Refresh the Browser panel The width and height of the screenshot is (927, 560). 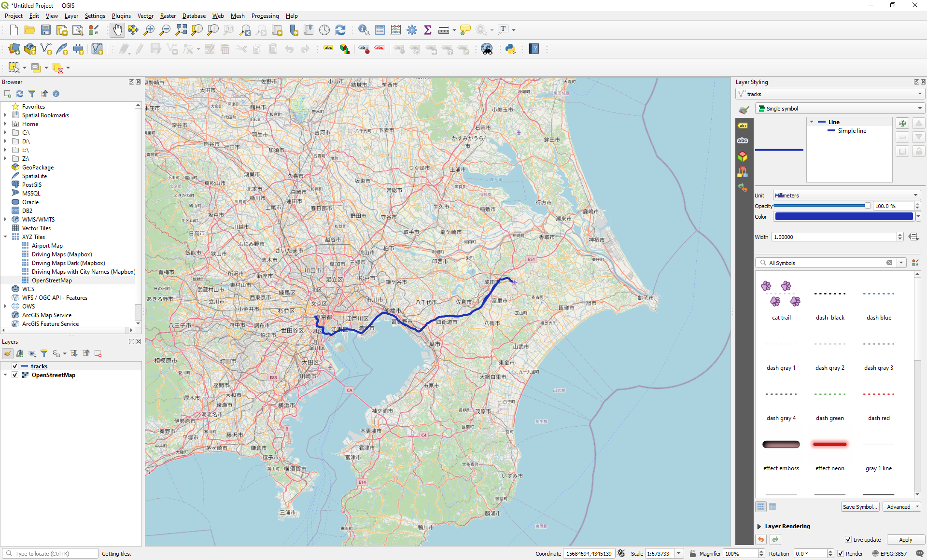coord(20,93)
